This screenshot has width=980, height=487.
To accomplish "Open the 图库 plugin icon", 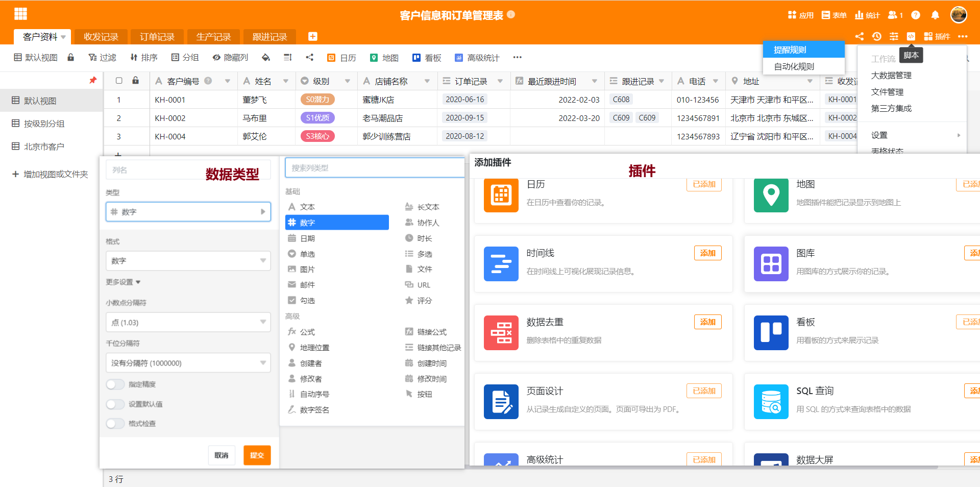I will point(771,263).
